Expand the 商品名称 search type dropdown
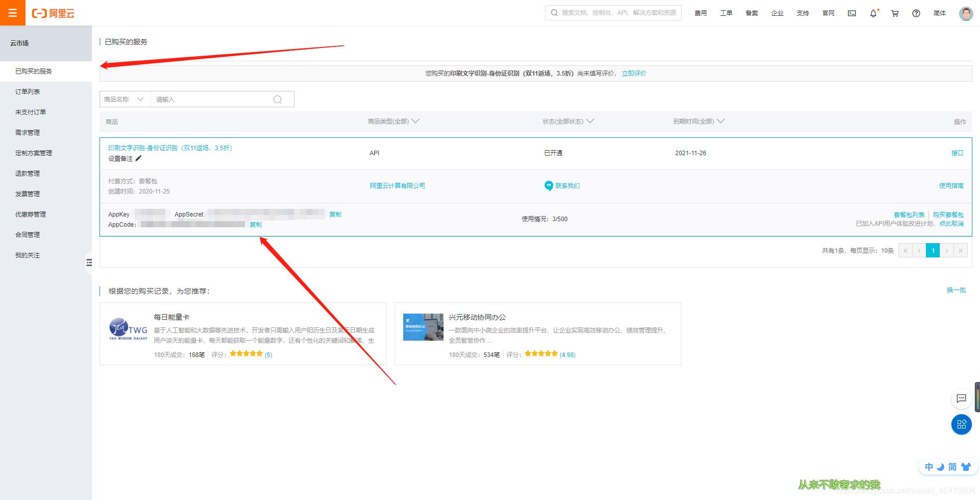 (x=125, y=100)
